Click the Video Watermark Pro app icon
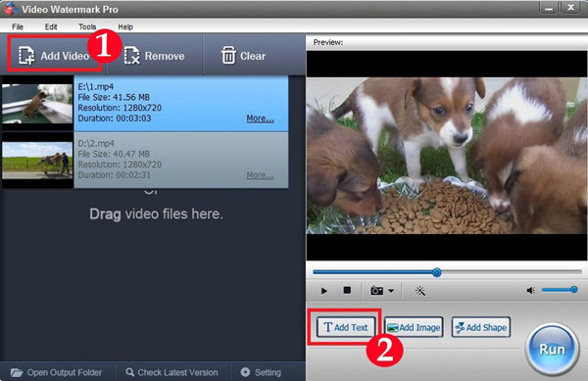This screenshot has height=381, width=588. coord(11,8)
